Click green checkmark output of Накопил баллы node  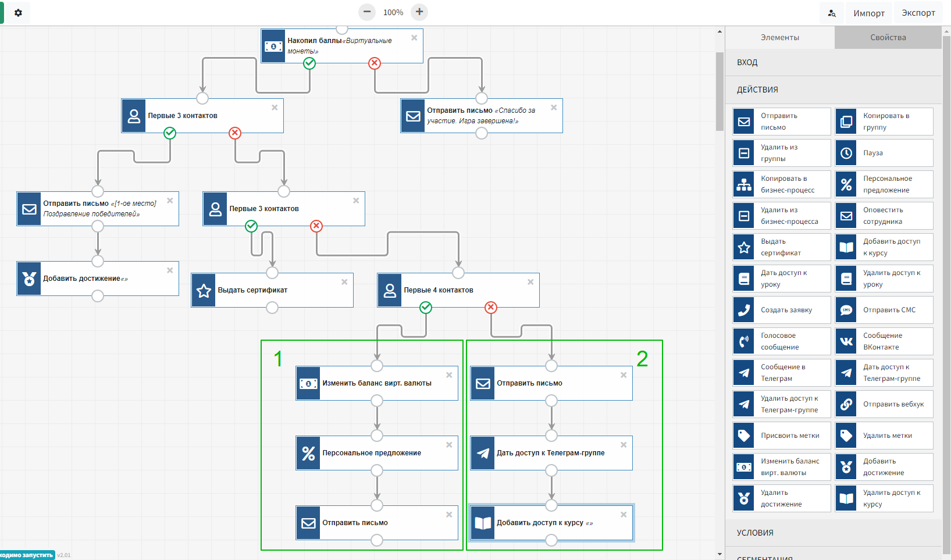[x=309, y=63]
